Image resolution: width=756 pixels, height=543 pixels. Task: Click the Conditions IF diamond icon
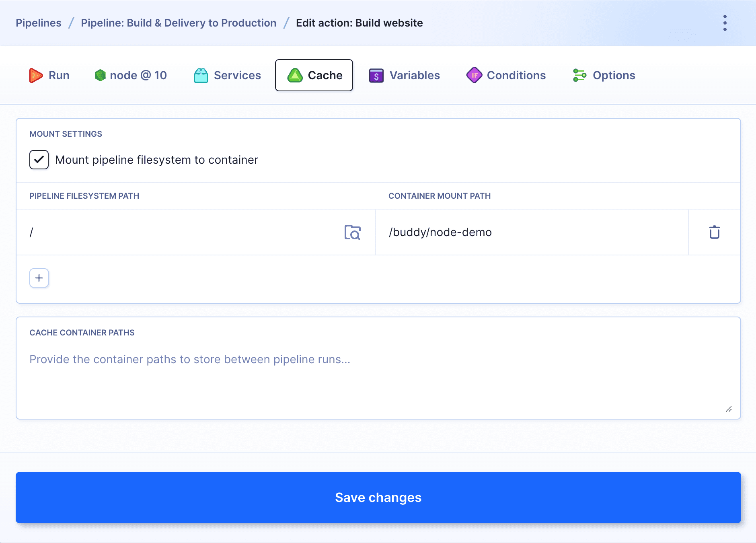[474, 75]
